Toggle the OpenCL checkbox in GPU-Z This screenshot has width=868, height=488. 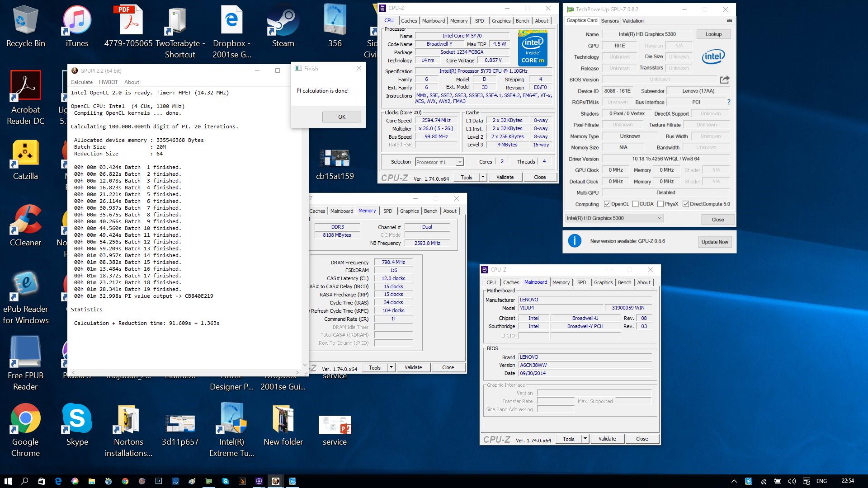607,204
